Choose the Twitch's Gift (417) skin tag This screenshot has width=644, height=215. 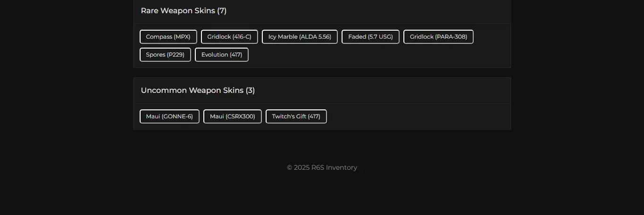click(296, 116)
